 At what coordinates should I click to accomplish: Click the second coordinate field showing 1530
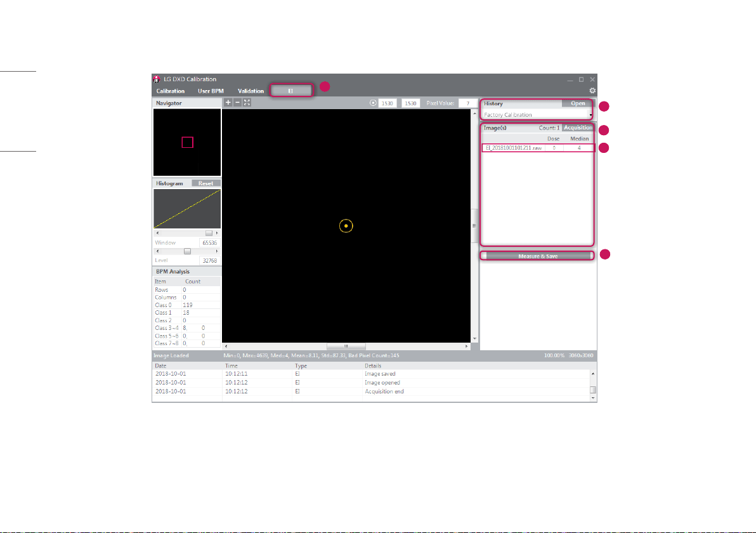pyautogui.click(x=410, y=103)
